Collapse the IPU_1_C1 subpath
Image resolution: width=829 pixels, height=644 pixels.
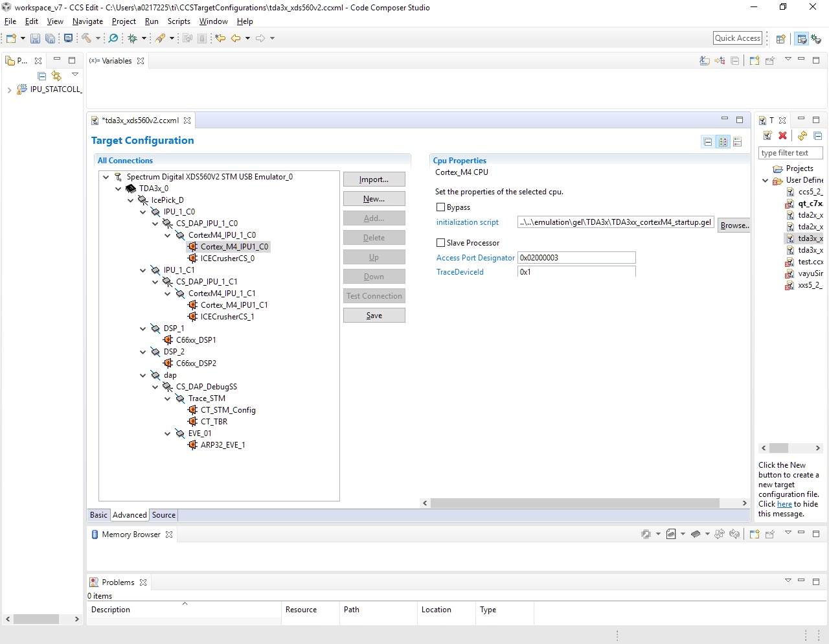(142, 270)
